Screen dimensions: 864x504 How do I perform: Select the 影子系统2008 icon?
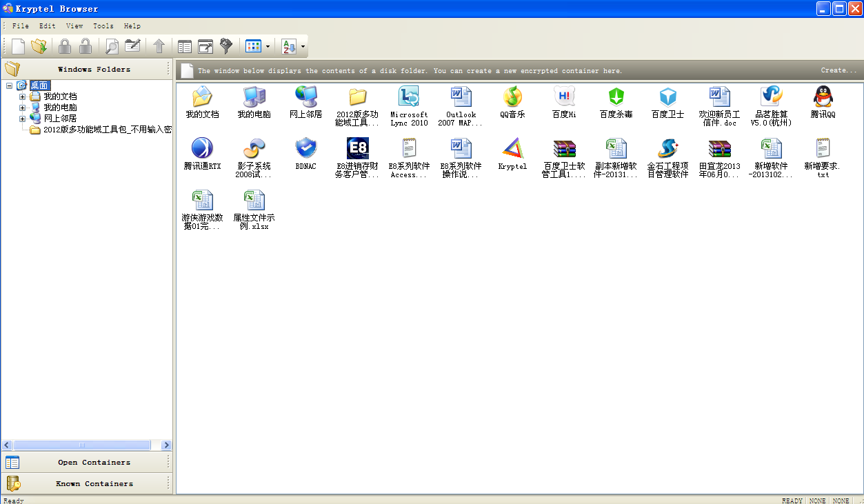[x=254, y=158]
